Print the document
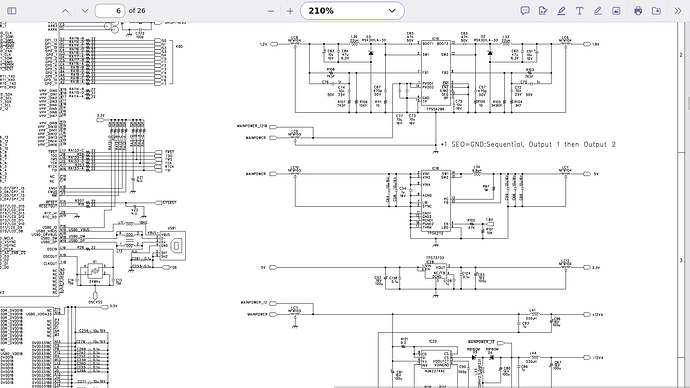690x388 pixels. tap(638, 11)
